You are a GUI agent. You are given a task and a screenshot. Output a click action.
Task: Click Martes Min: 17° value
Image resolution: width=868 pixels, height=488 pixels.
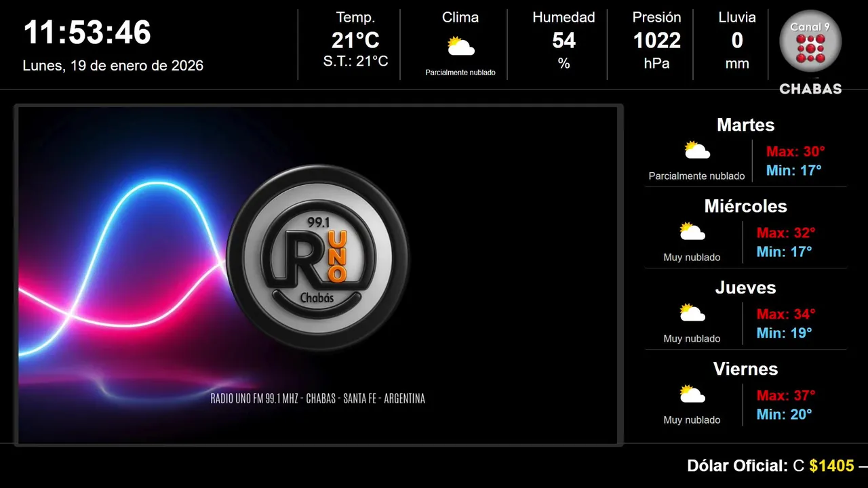pos(793,171)
